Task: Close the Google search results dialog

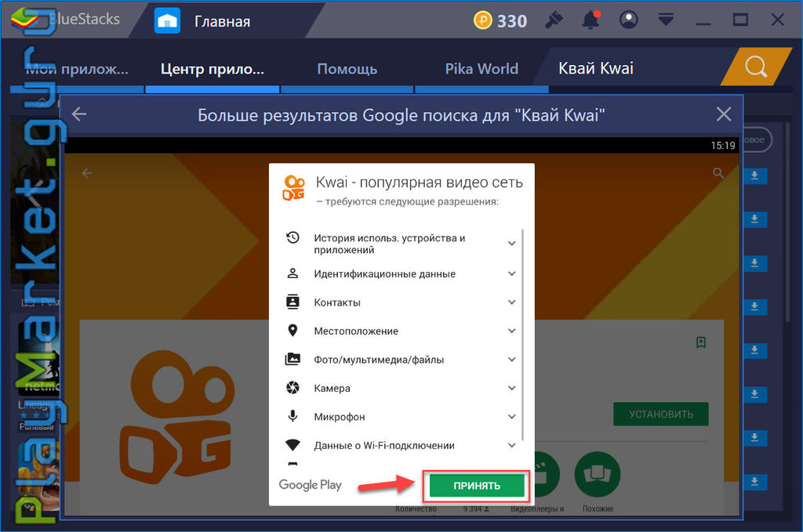Action: [x=724, y=114]
